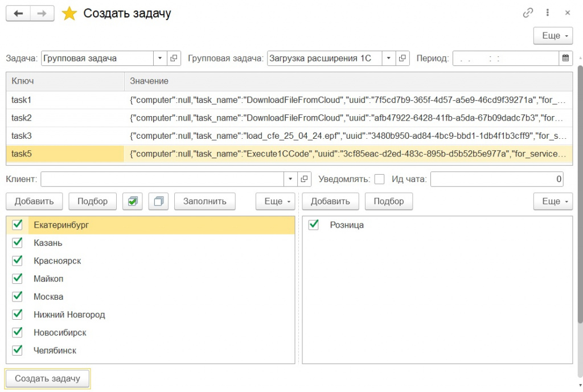Click the Создать задачу button
Screen dimensions: 583x392
click(47, 378)
